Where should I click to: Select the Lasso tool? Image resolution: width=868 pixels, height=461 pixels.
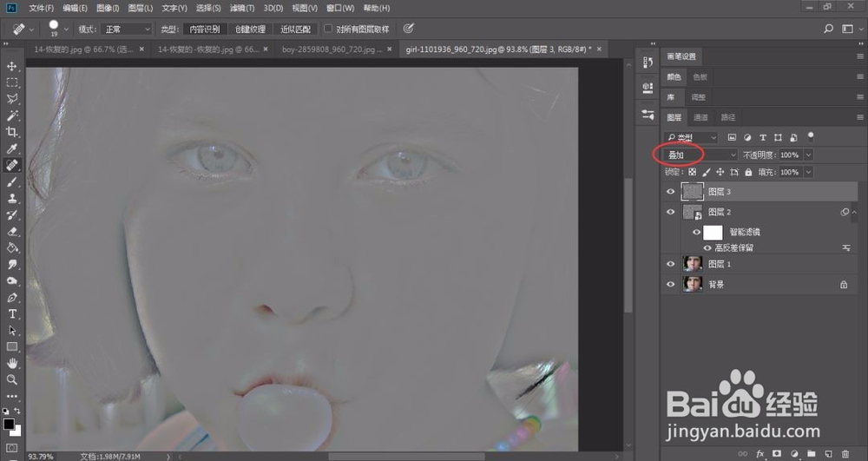[11, 99]
